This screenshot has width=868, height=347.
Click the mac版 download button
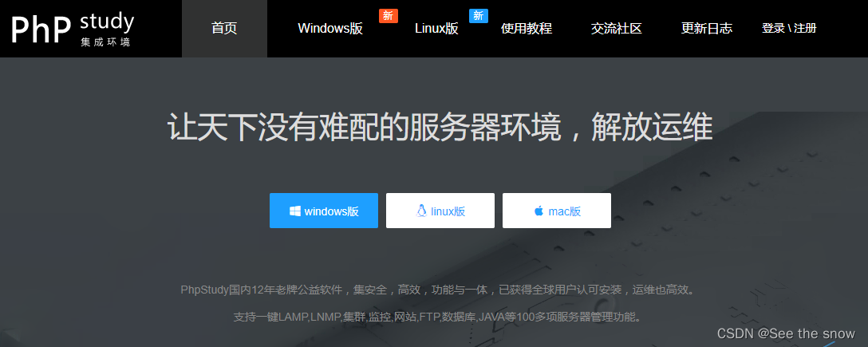pos(556,211)
